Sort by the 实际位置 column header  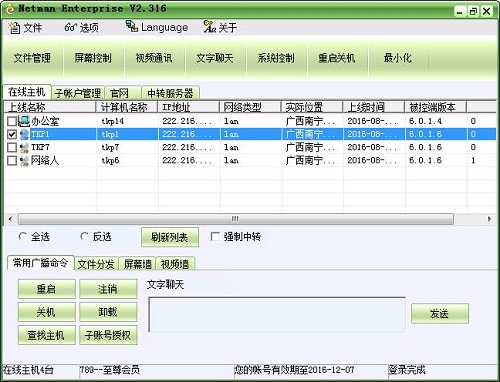pos(312,107)
